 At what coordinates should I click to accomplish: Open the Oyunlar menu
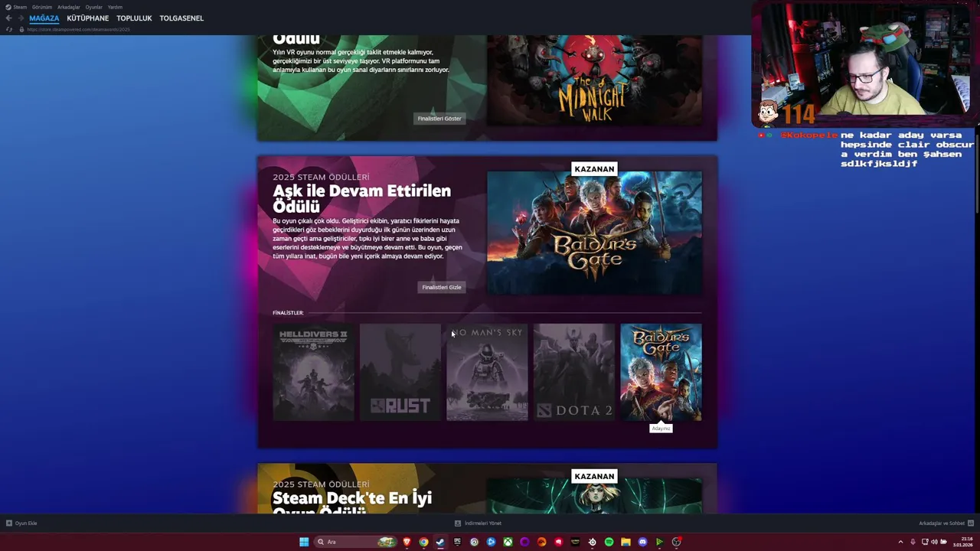[93, 7]
